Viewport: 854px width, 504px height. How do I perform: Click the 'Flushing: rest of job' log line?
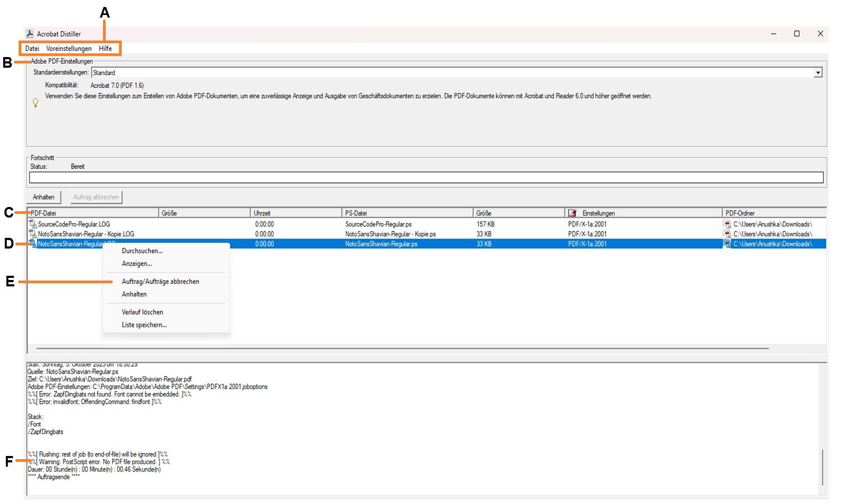[98, 454]
